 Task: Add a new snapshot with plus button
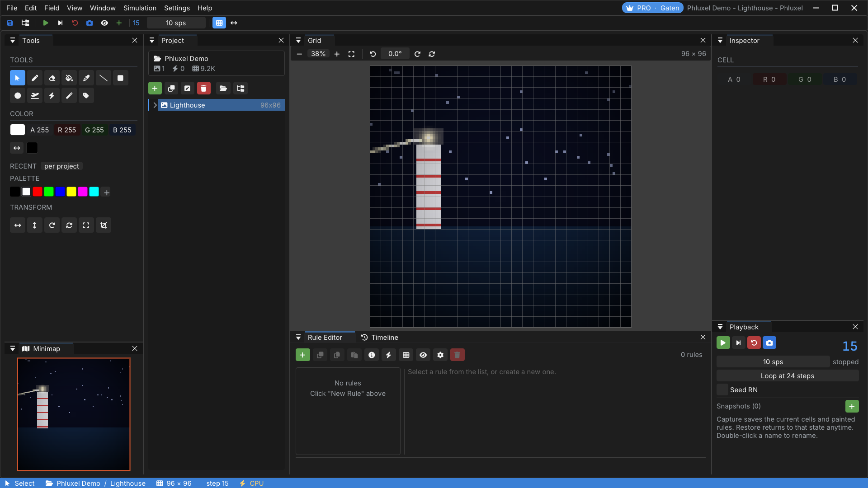[852, 406]
